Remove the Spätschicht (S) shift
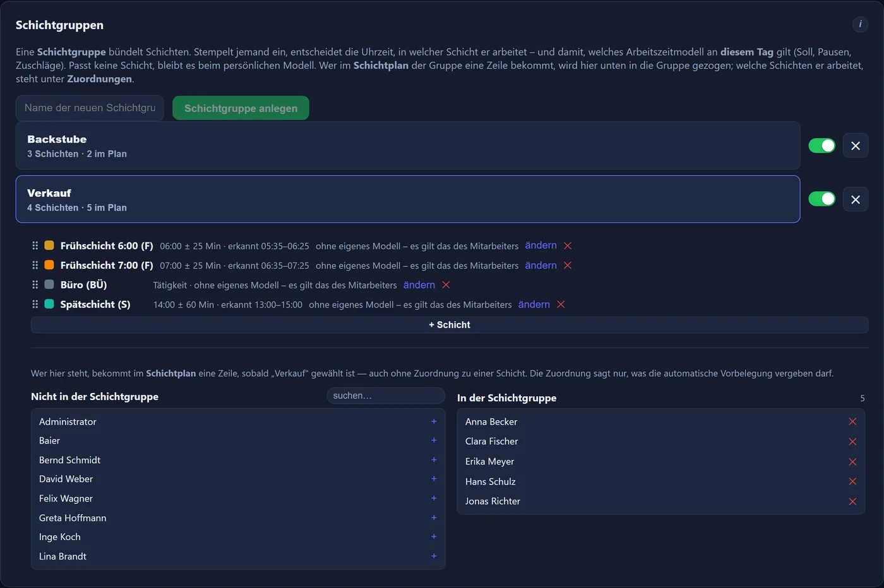This screenshot has height=588, width=884. tap(561, 304)
